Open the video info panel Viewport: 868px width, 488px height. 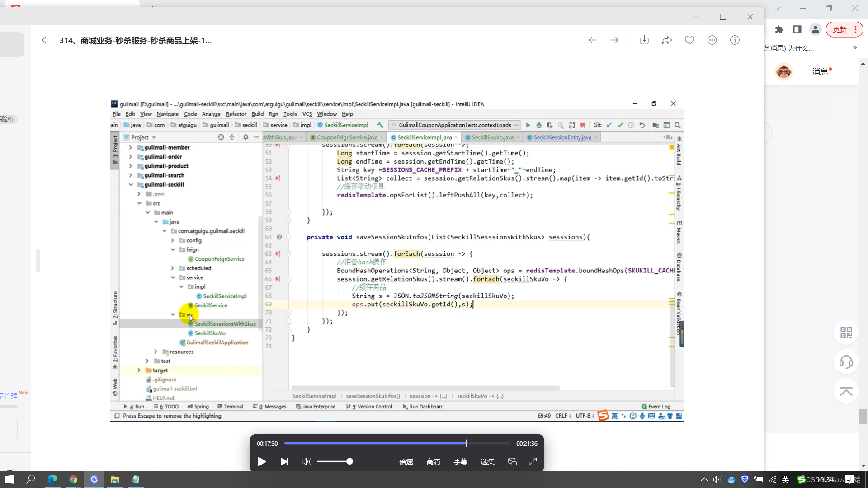735,40
